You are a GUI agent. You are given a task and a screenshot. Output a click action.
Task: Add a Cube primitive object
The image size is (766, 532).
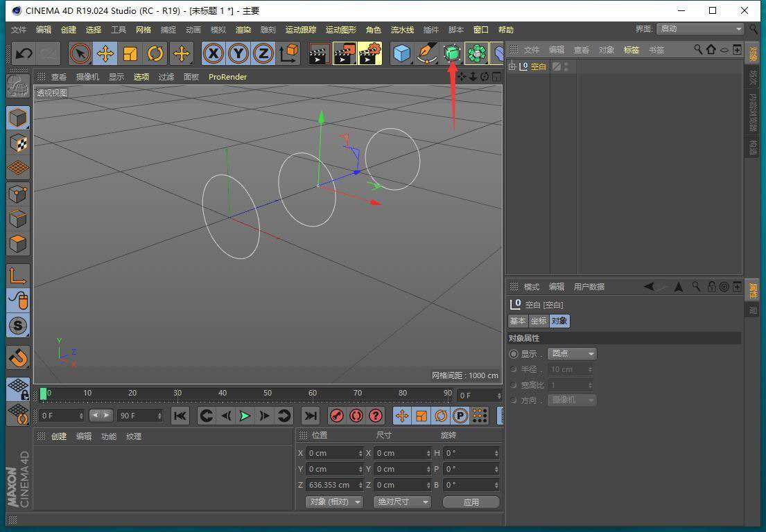point(402,53)
